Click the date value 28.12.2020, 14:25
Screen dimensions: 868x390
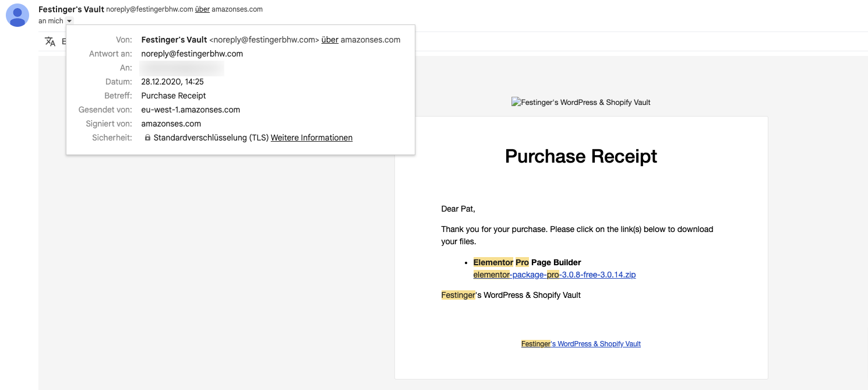[x=172, y=82]
